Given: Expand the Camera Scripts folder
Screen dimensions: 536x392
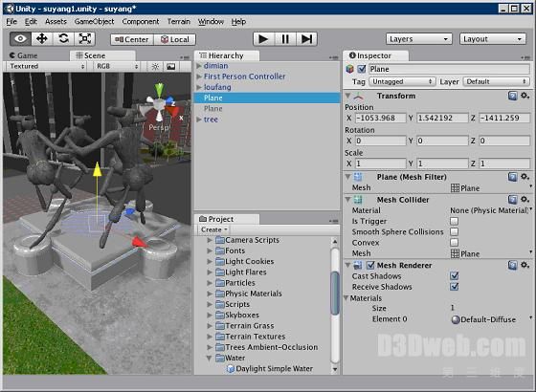Looking at the screenshot, I should pos(210,240).
